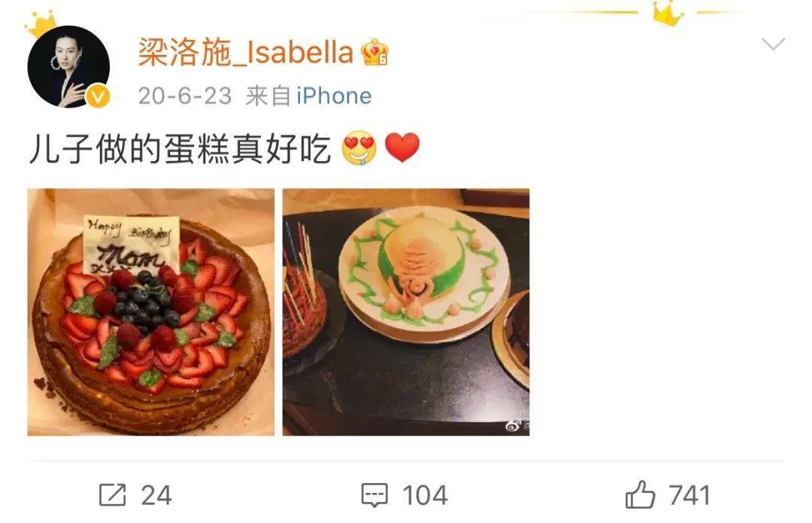Screen dimensions: 812x523
Task: Open comments via the speech bubble icon
Action: coord(374,495)
